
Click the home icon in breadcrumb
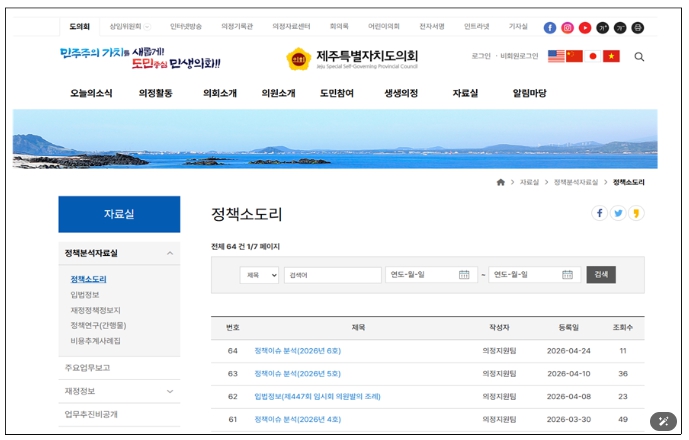(501, 183)
